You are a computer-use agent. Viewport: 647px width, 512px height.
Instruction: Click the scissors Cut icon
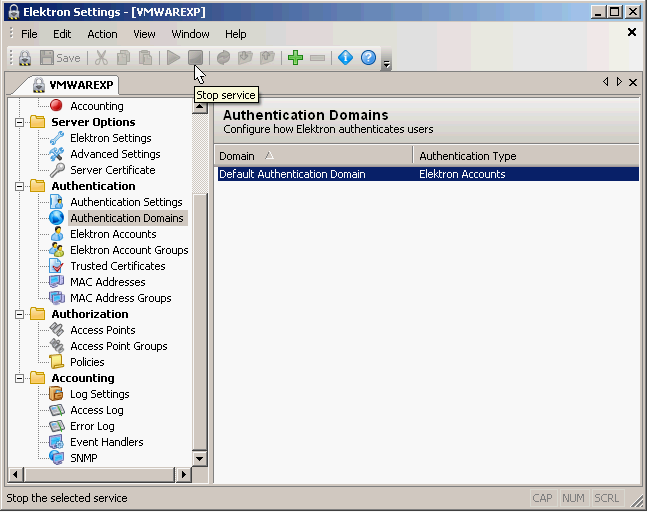pos(101,58)
